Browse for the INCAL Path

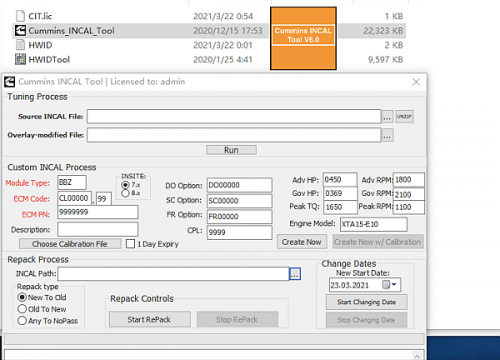coord(295,274)
